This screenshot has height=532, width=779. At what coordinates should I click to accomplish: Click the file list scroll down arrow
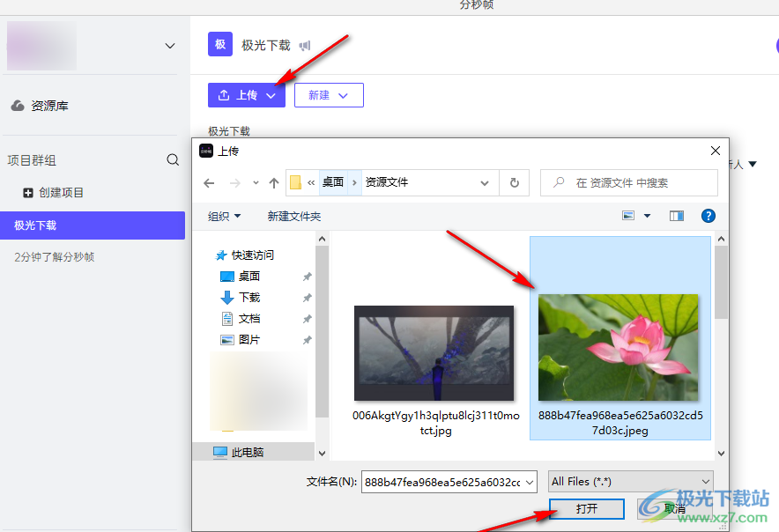pyautogui.click(x=721, y=453)
